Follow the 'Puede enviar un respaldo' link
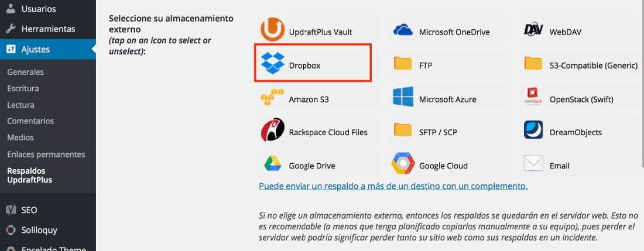Viewport: 644px width, 251px height. pyautogui.click(x=393, y=186)
